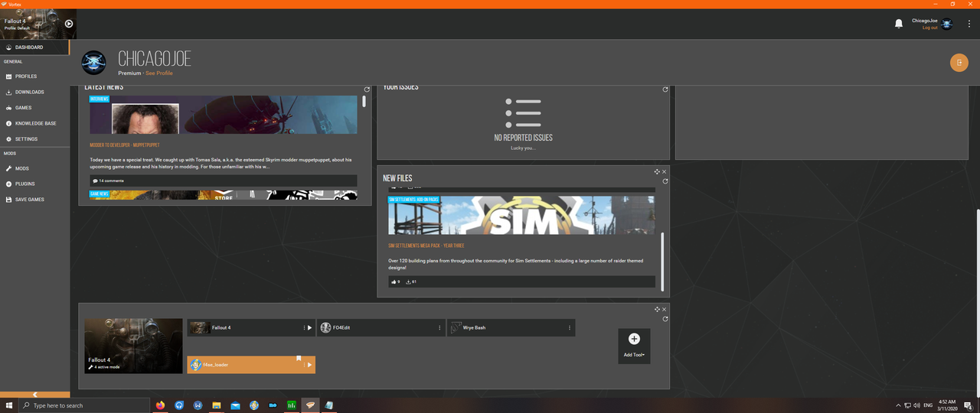Click the Log out link
The image size is (980, 413).
(929, 28)
